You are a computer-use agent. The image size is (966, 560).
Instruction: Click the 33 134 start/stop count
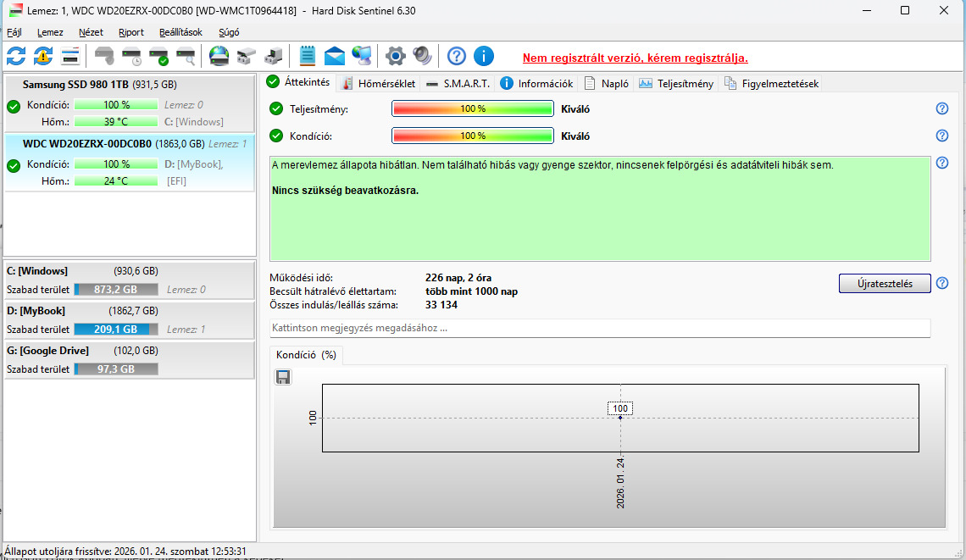[x=441, y=305]
